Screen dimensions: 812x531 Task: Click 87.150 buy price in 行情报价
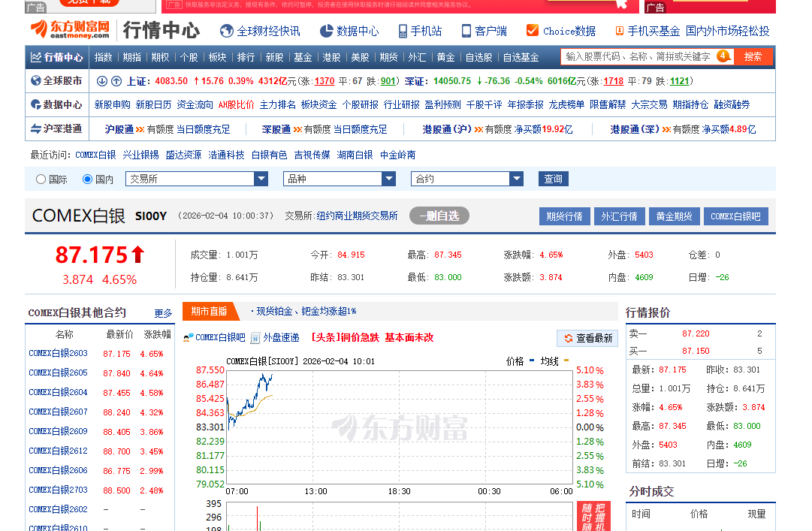tap(696, 351)
